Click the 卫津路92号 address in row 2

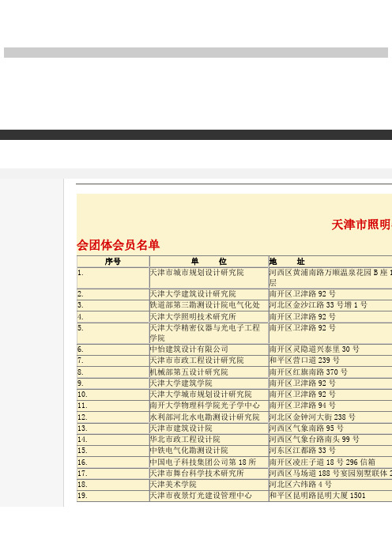pos(303,294)
